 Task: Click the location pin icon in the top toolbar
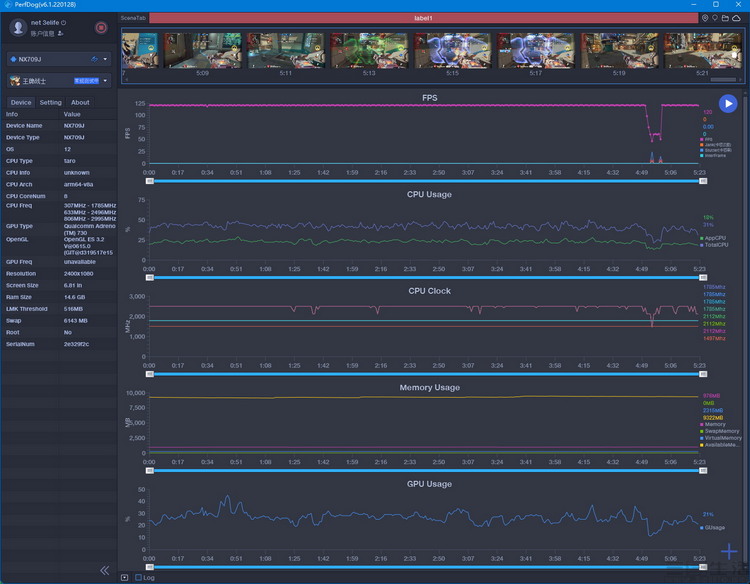click(x=705, y=18)
